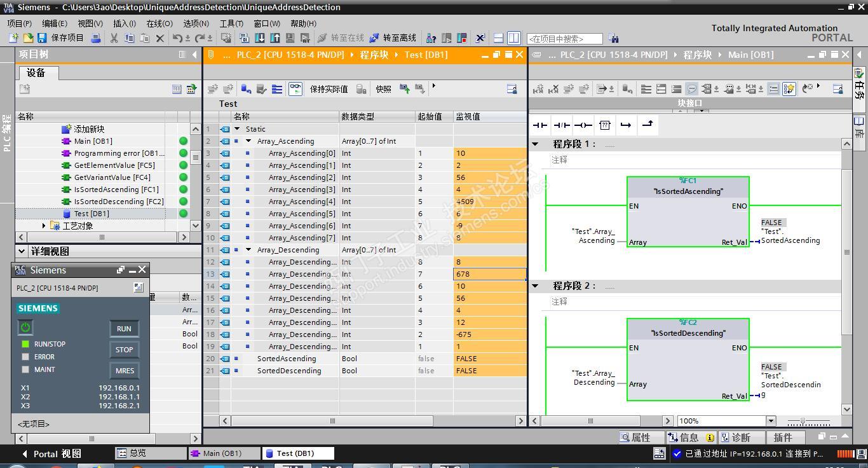Click the cut scissors icon

114,38
